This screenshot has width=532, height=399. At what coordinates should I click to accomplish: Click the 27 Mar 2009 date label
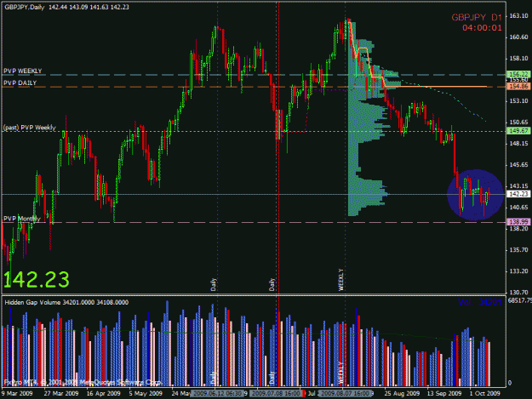point(61,393)
